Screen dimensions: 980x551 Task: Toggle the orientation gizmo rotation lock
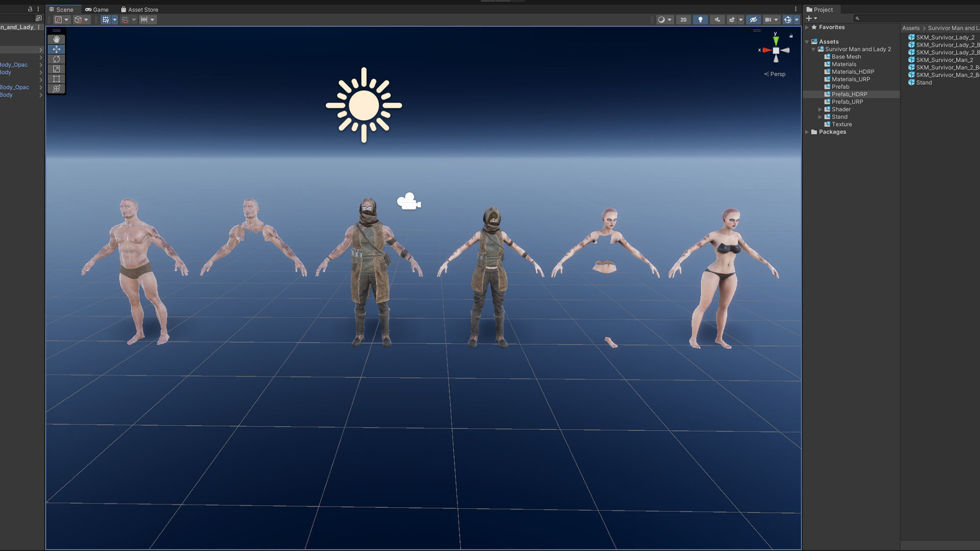pos(791,36)
